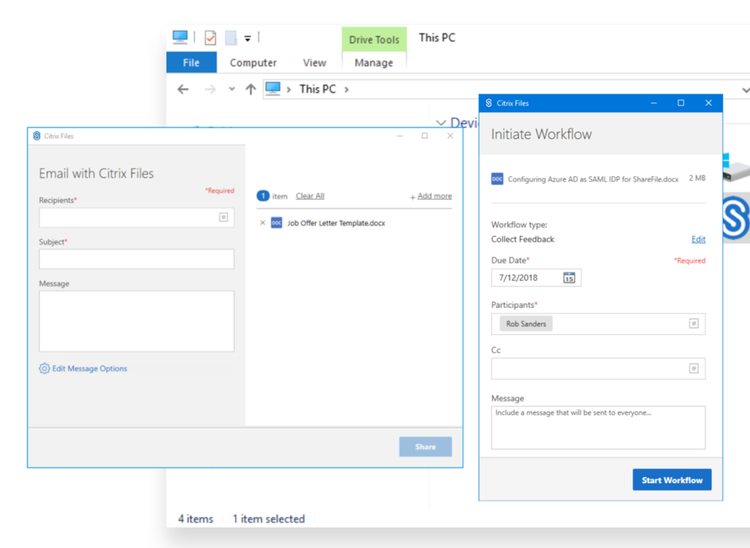
Task: Click the workflow Message text area
Action: pos(598,427)
